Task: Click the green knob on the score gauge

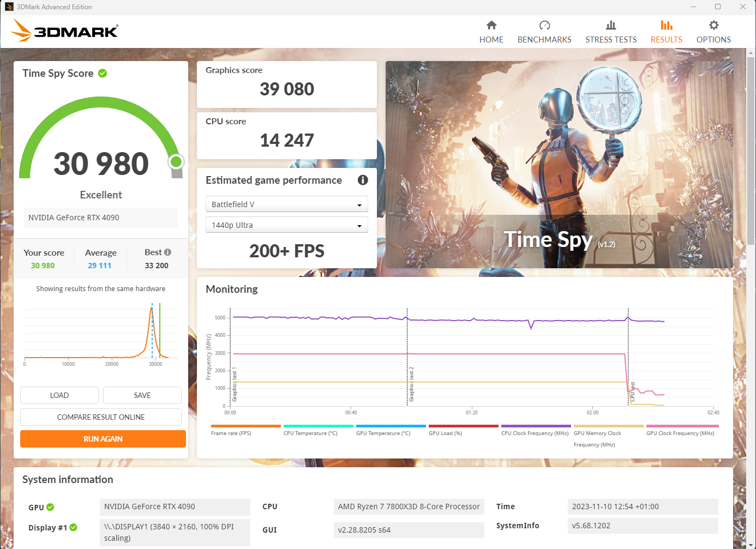Action: point(176,162)
